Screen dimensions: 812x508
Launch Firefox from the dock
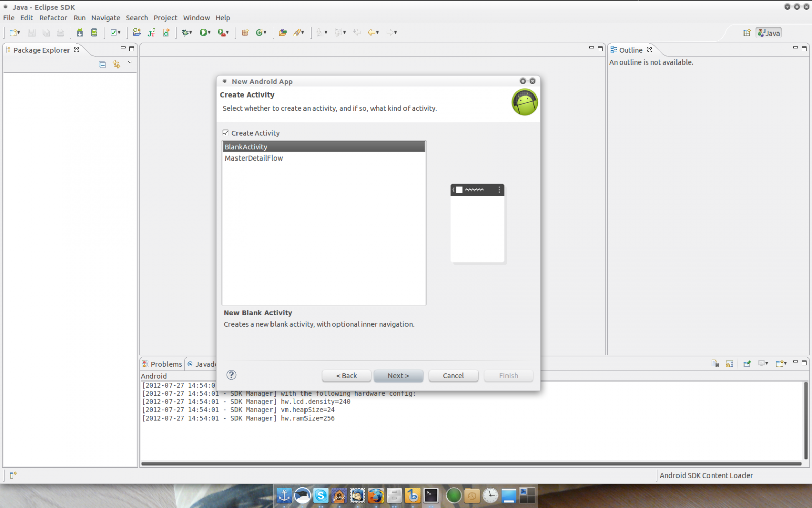point(376,495)
